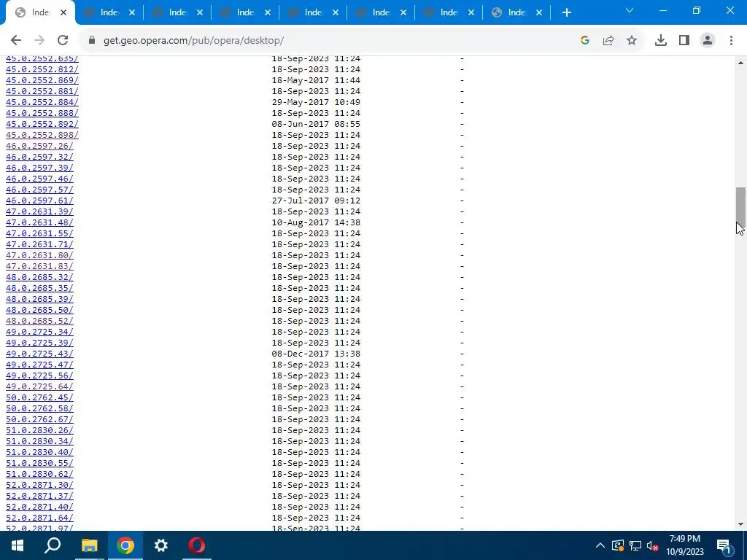
Task: Open the 45.0.2552.812/ directory link
Action: [42, 69]
